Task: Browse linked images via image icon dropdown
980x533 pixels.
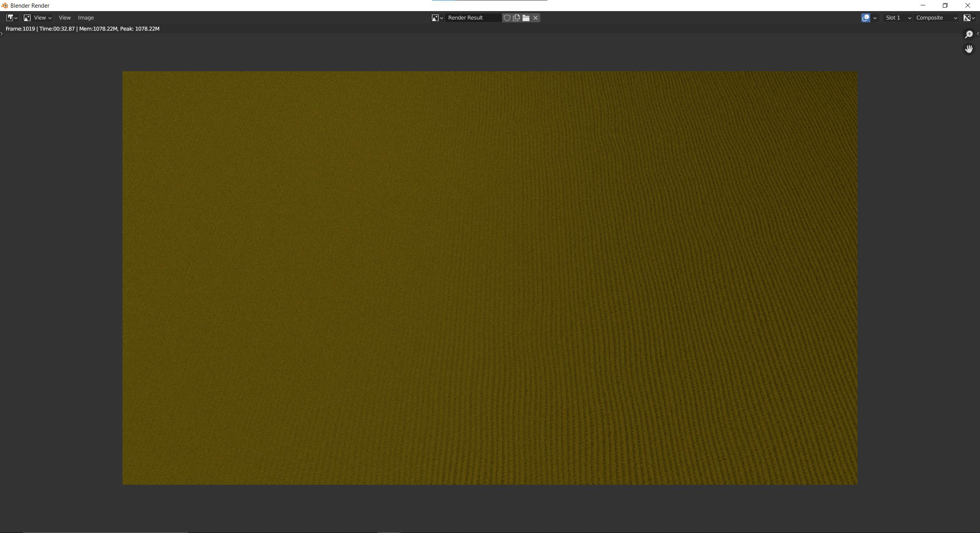Action: coord(437,18)
